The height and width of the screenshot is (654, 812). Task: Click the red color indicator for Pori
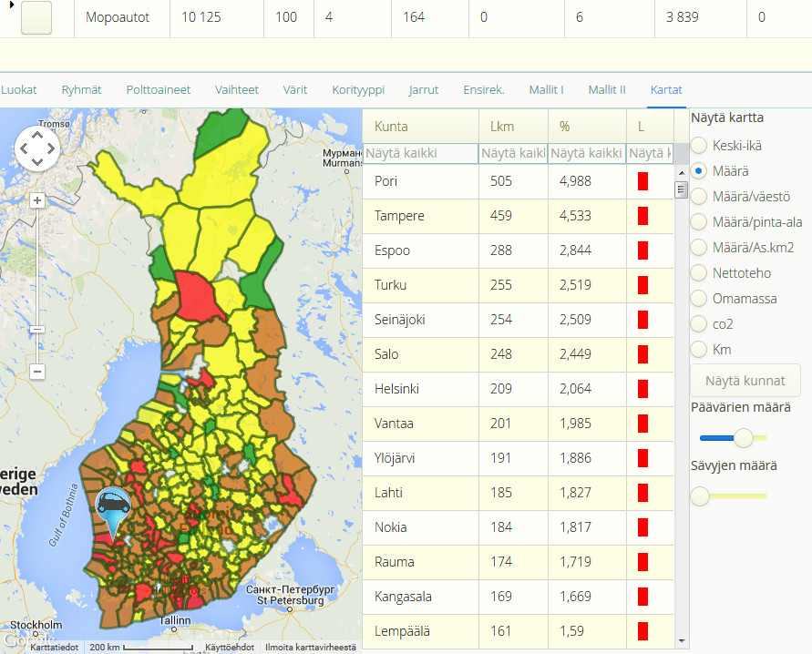pyautogui.click(x=642, y=181)
